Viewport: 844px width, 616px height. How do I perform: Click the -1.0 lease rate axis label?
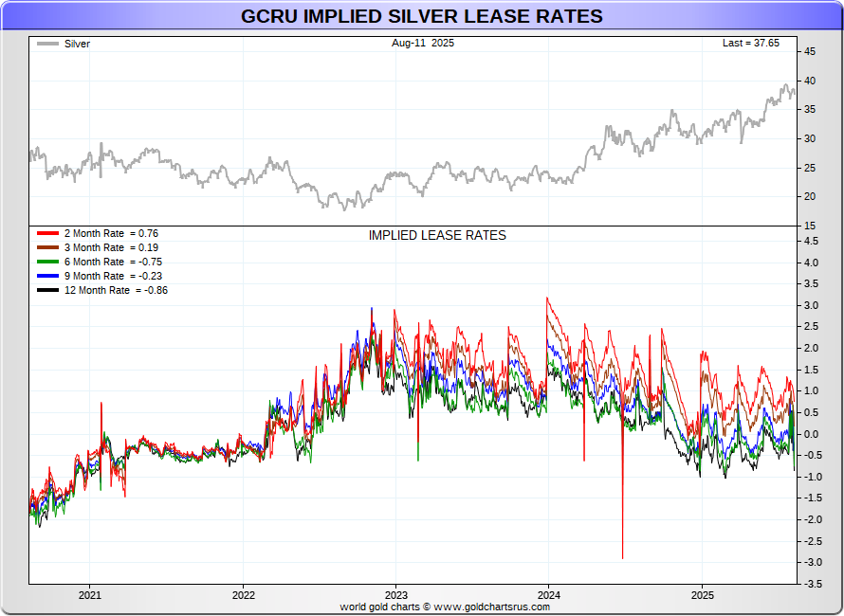click(x=813, y=477)
